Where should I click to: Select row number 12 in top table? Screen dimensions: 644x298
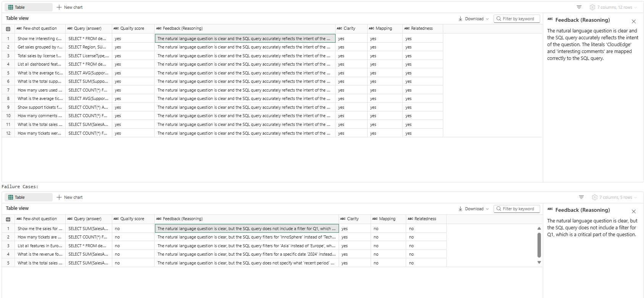click(x=8, y=133)
